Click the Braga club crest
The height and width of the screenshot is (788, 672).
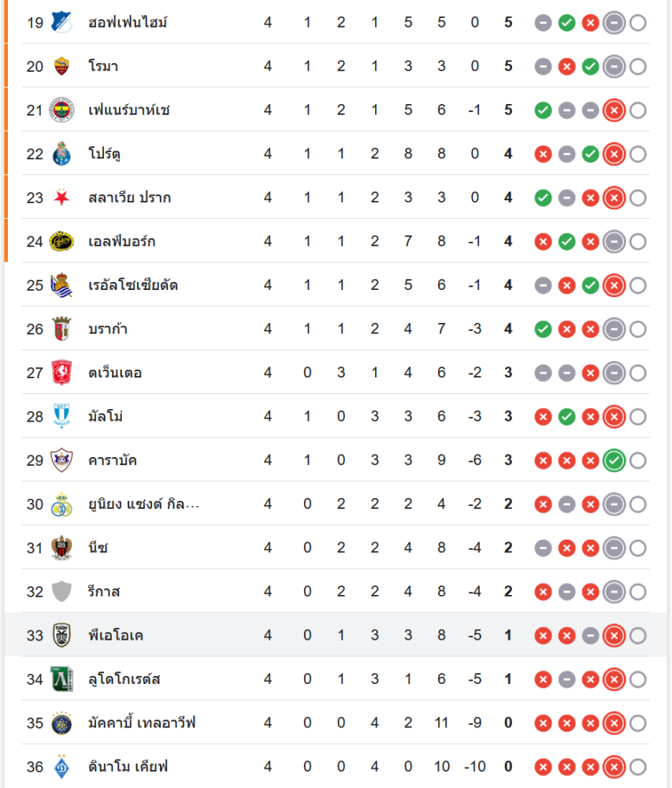[x=61, y=329]
